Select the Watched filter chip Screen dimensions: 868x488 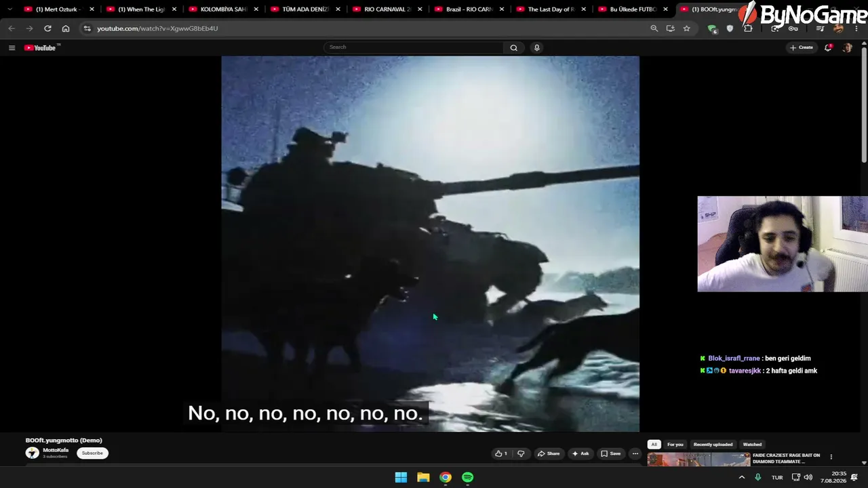(x=752, y=445)
